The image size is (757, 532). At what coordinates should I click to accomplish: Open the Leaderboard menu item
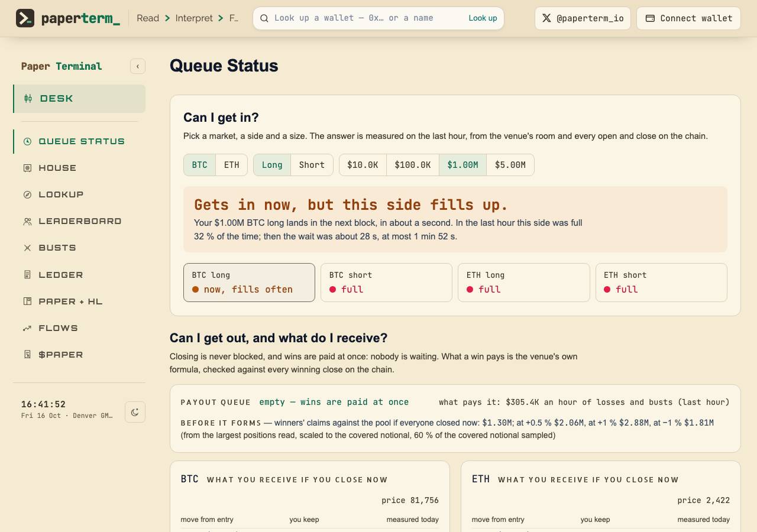[79, 221]
